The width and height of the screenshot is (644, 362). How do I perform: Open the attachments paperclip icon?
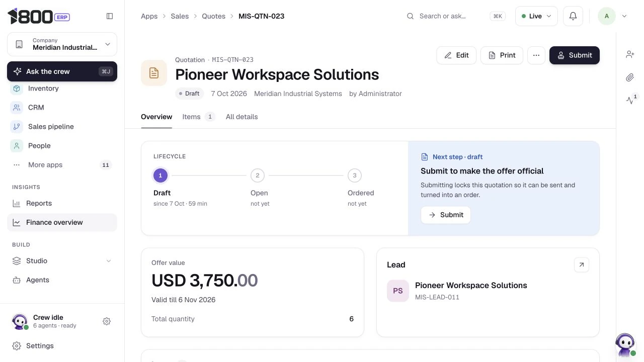click(630, 77)
